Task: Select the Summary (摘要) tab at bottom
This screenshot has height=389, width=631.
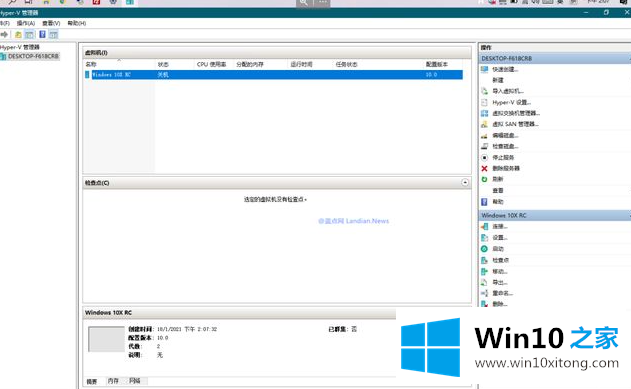Action: 92,381
